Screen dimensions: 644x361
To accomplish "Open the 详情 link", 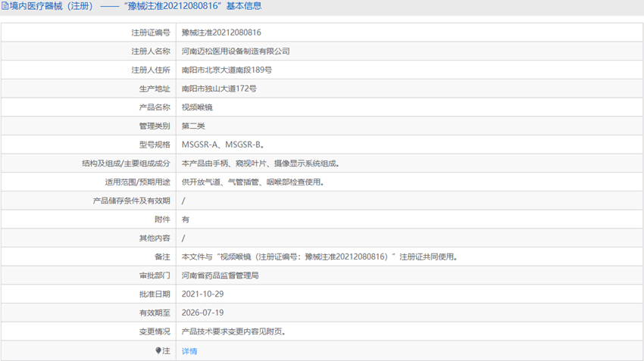I will 189,351.
